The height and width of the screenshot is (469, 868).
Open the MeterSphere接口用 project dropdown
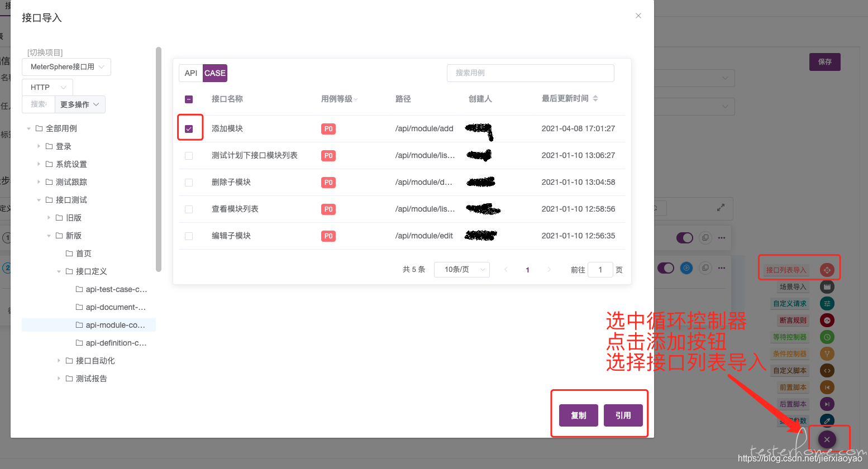tap(66, 67)
